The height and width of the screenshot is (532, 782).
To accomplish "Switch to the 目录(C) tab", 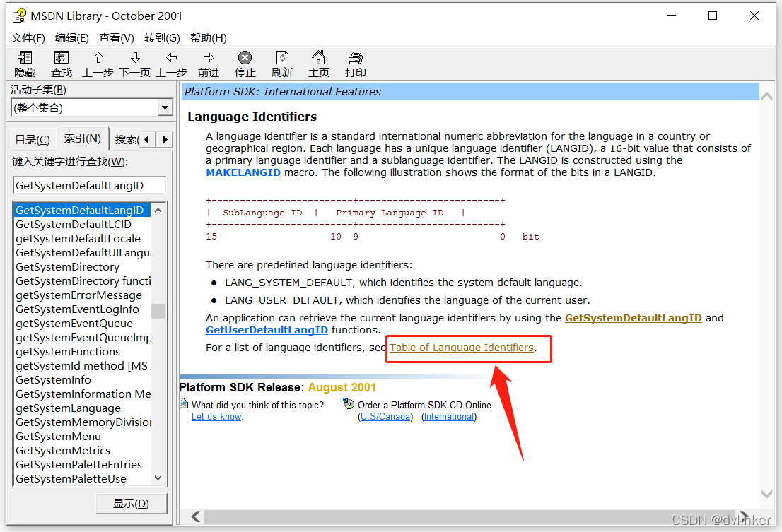I will [33, 139].
